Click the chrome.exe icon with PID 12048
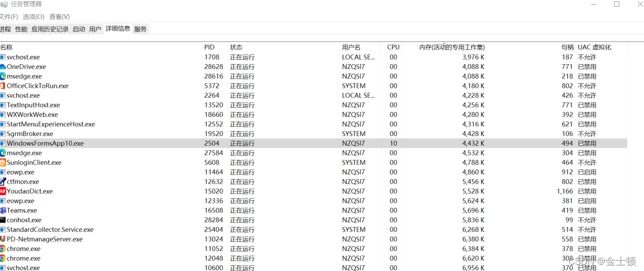This screenshot has width=644, height=271. coord(3,258)
